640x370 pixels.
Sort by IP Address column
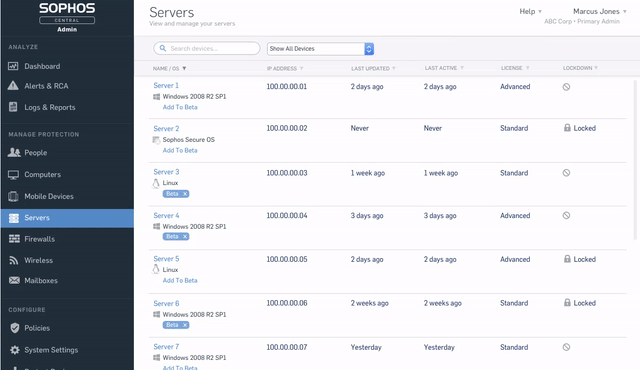pos(285,69)
